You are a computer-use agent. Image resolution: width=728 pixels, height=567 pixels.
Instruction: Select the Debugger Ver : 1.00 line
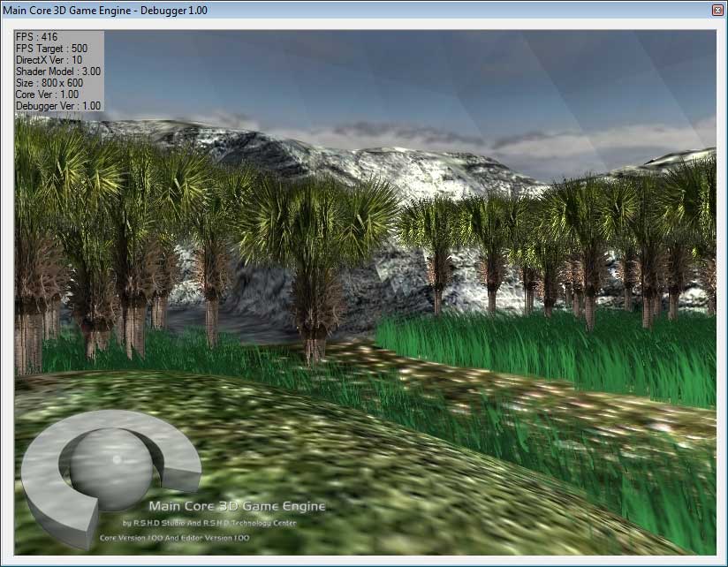57,105
